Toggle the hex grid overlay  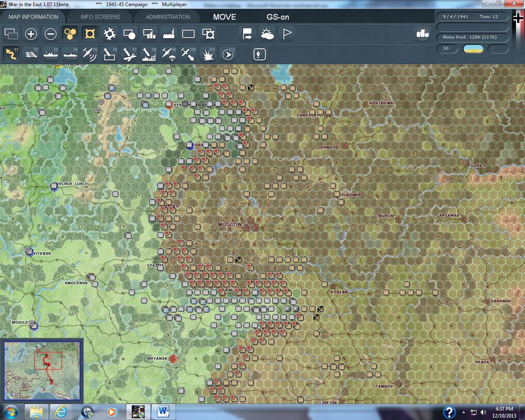pos(70,34)
